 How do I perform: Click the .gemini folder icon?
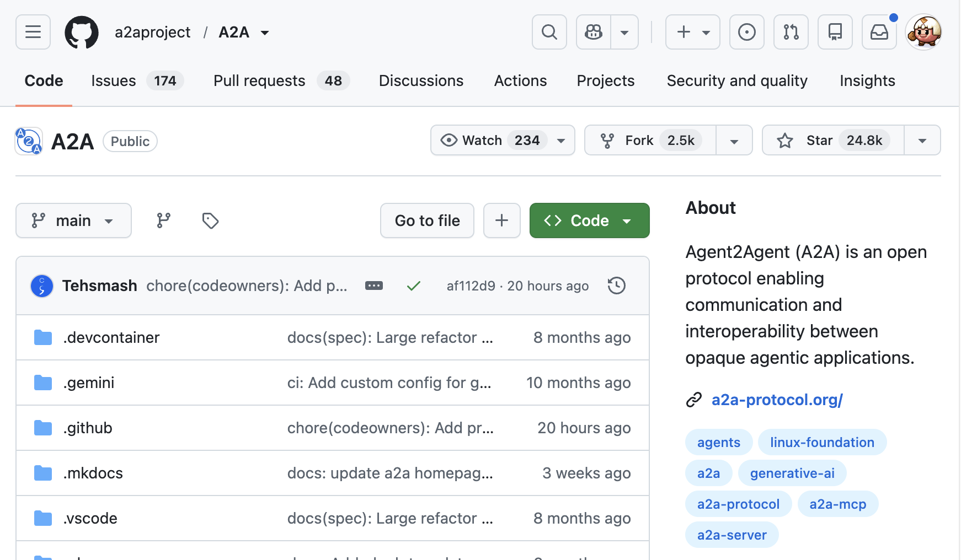point(43,383)
